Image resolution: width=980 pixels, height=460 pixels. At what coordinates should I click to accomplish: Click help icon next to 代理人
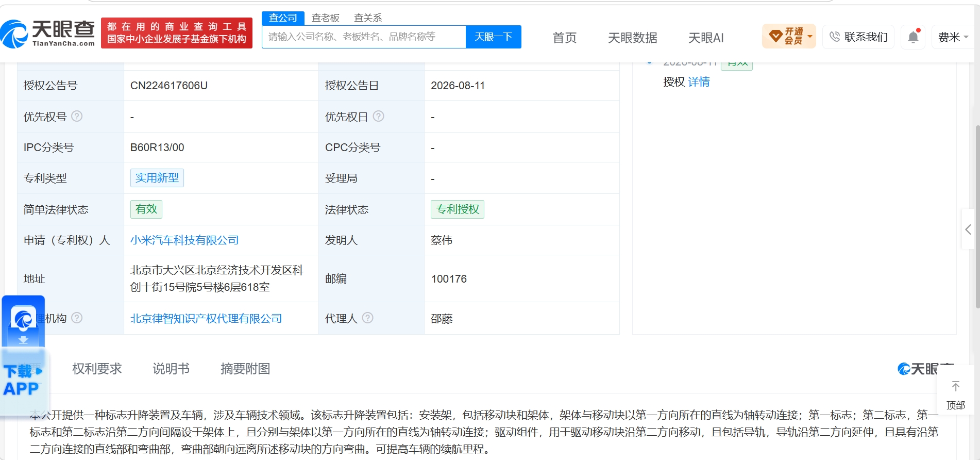click(367, 318)
